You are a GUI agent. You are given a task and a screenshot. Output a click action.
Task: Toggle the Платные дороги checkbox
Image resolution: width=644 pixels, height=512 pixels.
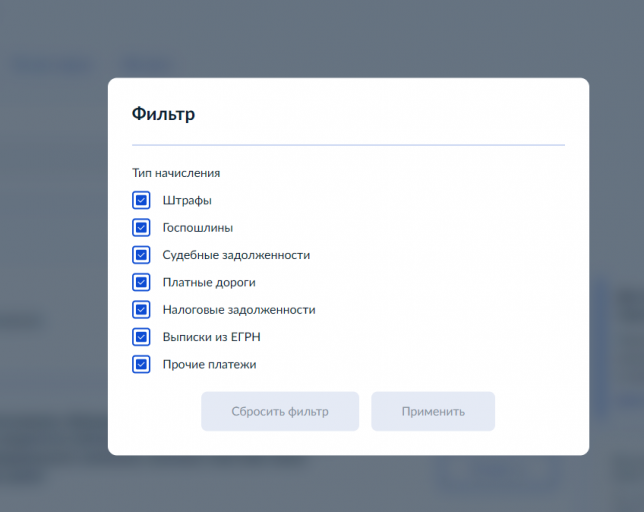[x=141, y=282]
